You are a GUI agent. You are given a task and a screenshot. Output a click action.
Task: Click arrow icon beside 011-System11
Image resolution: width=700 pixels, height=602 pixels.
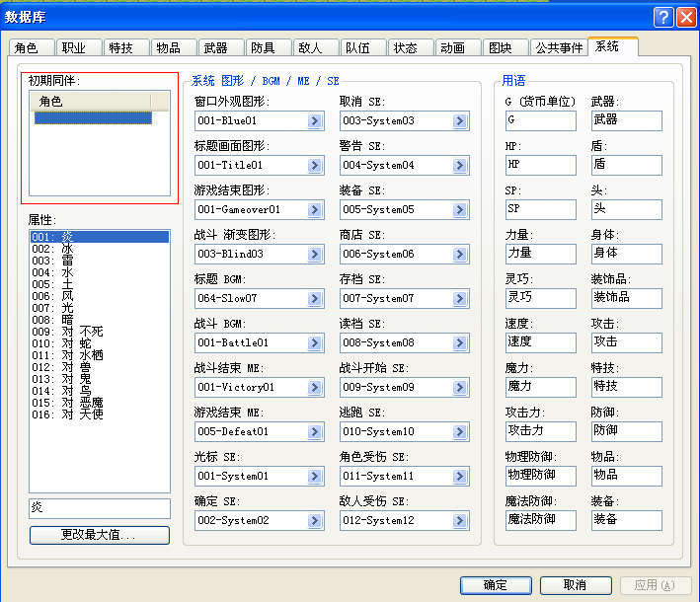point(460,476)
